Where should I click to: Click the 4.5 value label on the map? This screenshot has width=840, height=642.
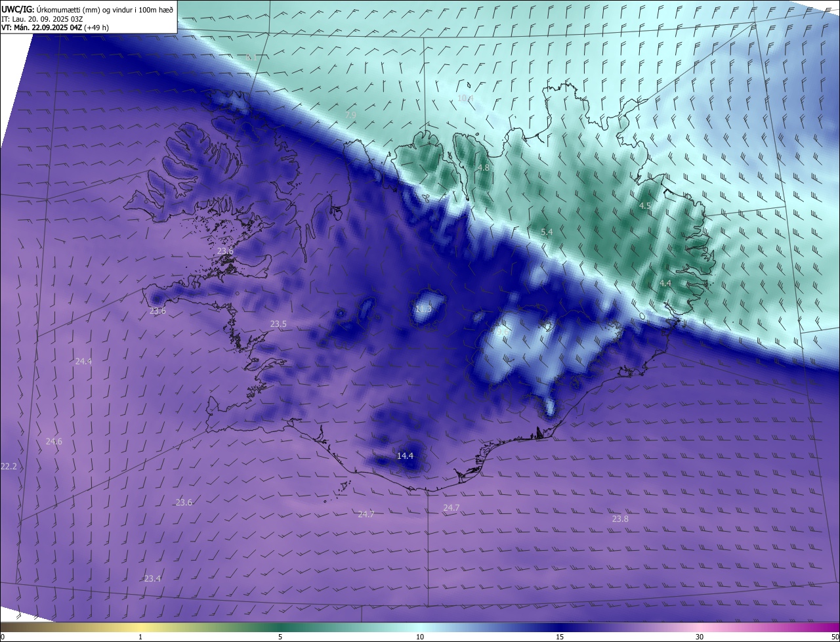[x=645, y=205]
